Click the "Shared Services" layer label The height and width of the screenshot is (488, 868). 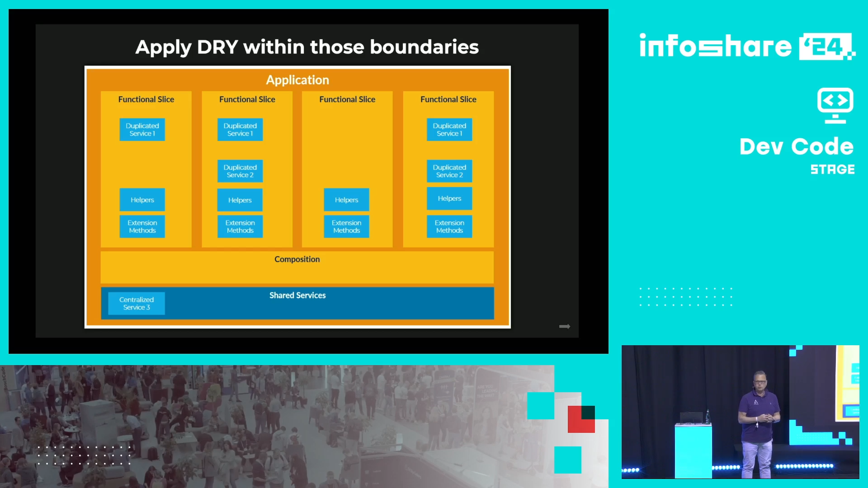pos(297,295)
